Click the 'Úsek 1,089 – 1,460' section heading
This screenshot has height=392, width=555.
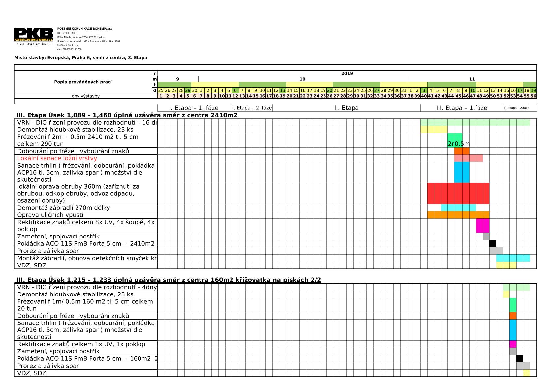[x=127, y=115]
